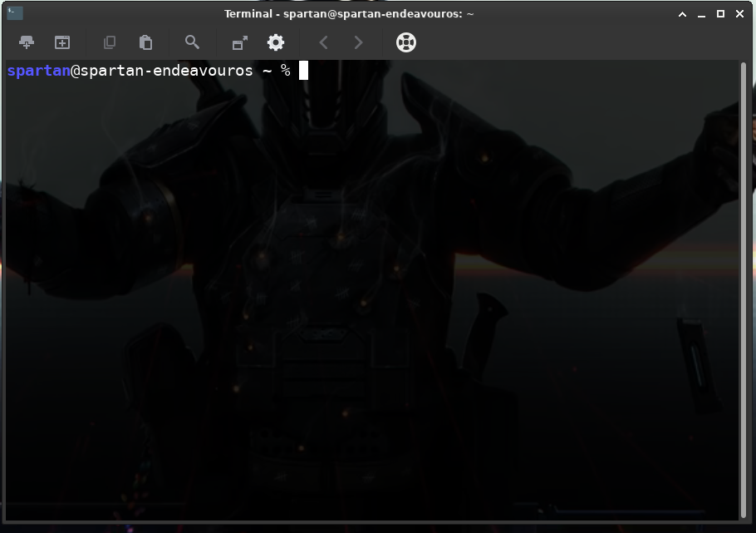
Task: Click the terminal window menu icon
Action: click(x=15, y=13)
